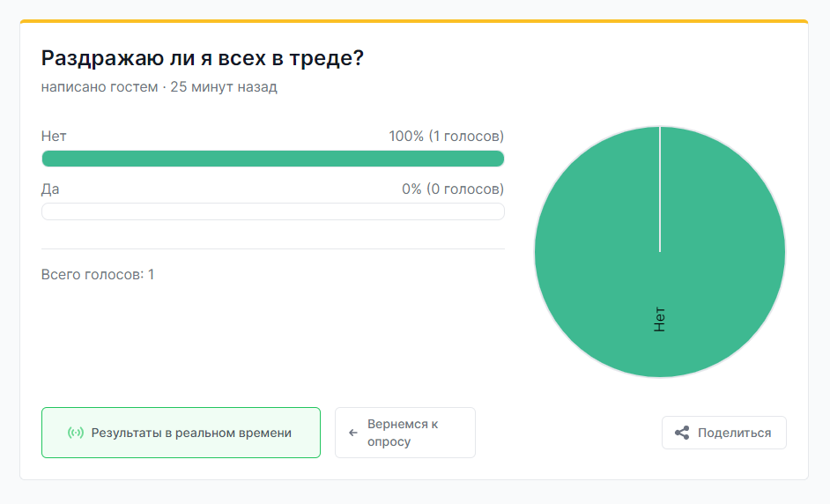Go back via Вернемся к опросу
Viewport: 830px width, 504px height.
click(x=405, y=433)
